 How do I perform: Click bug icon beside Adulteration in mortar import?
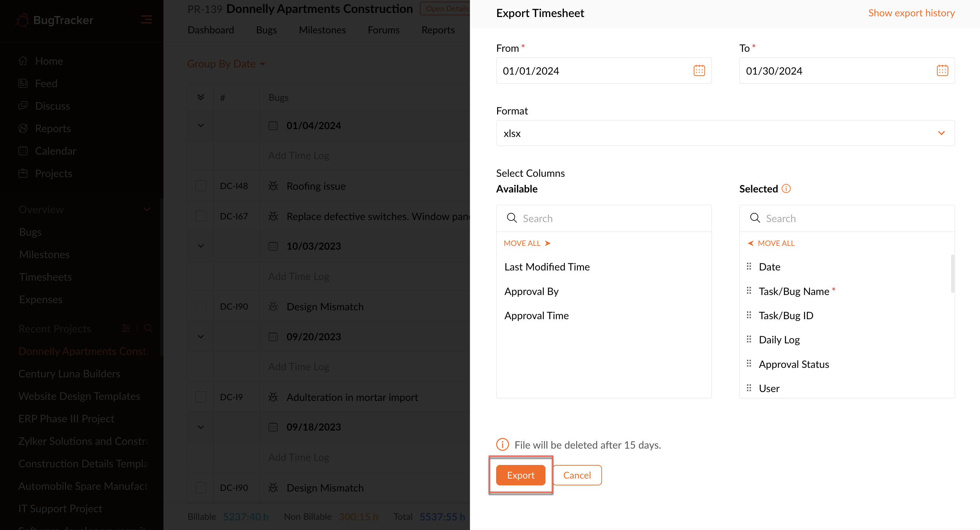click(273, 397)
